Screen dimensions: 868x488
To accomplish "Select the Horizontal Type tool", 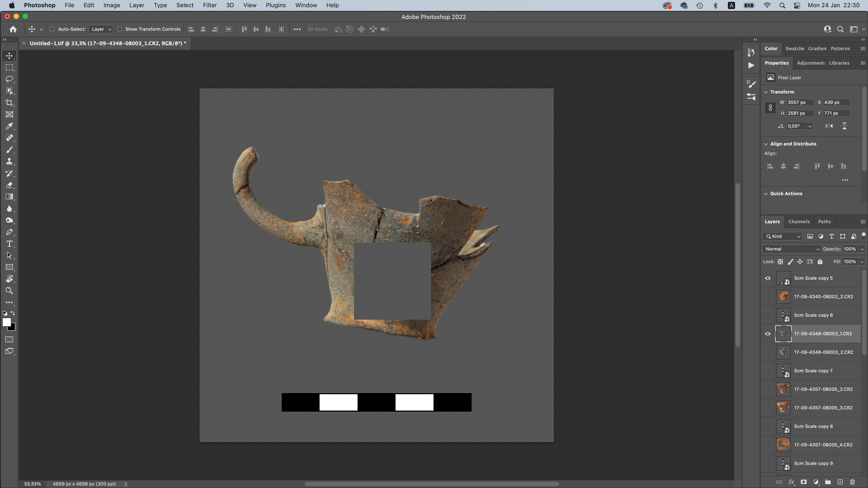I will coord(9,244).
